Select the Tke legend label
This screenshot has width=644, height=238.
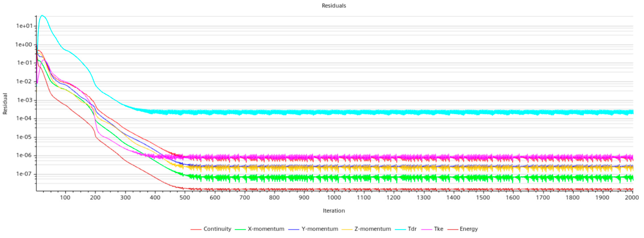[439, 229]
